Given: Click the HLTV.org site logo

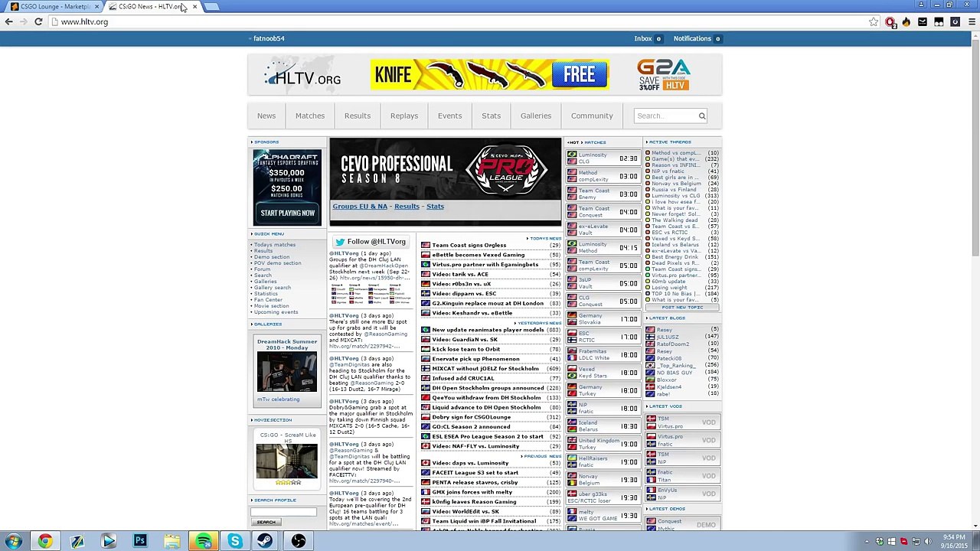Looking at the screenshot, I should point(302,75).
